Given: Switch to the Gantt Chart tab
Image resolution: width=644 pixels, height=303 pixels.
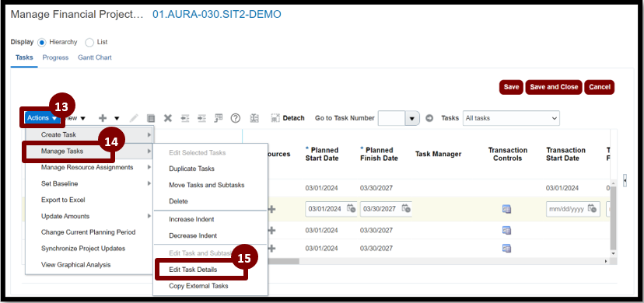Looking at the screenshot, I should [x=95, y=57].
